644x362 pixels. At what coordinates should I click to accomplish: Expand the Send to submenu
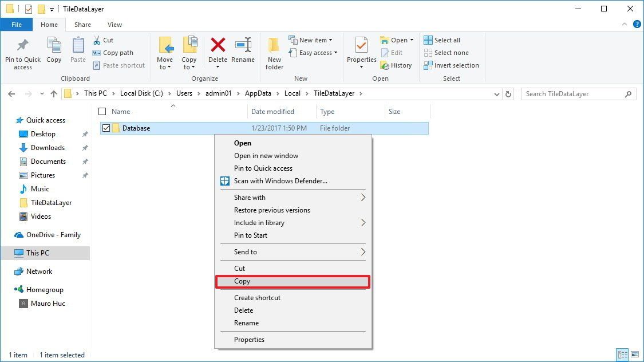click(x=245, y=251)
